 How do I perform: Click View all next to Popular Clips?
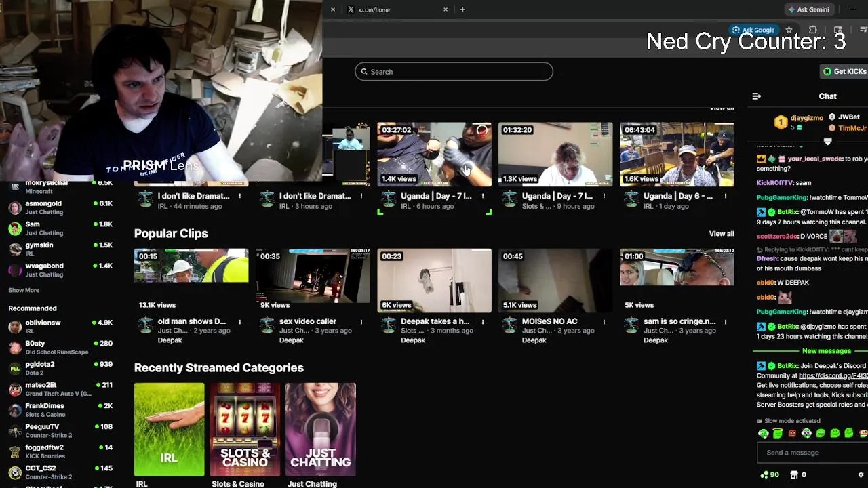(721, 233)
